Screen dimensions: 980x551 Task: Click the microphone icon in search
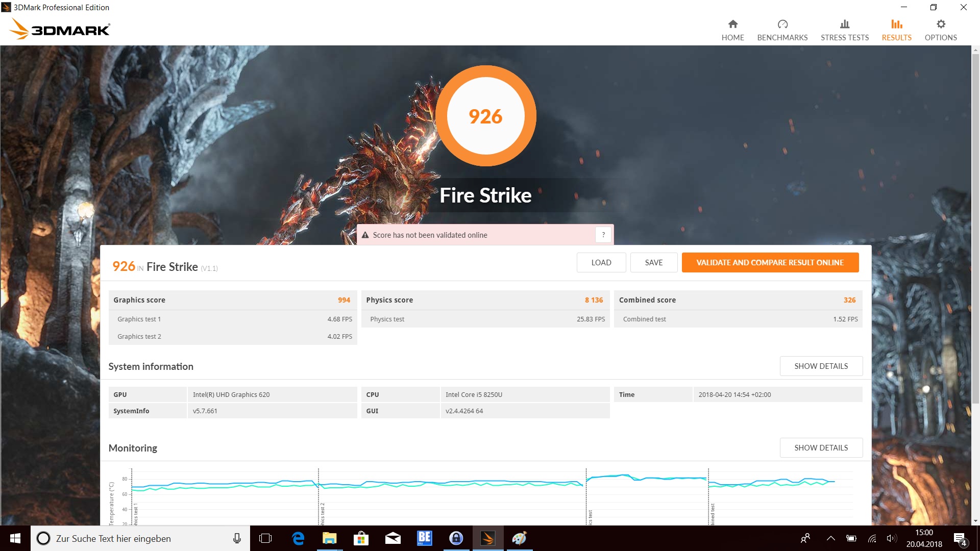237,538
